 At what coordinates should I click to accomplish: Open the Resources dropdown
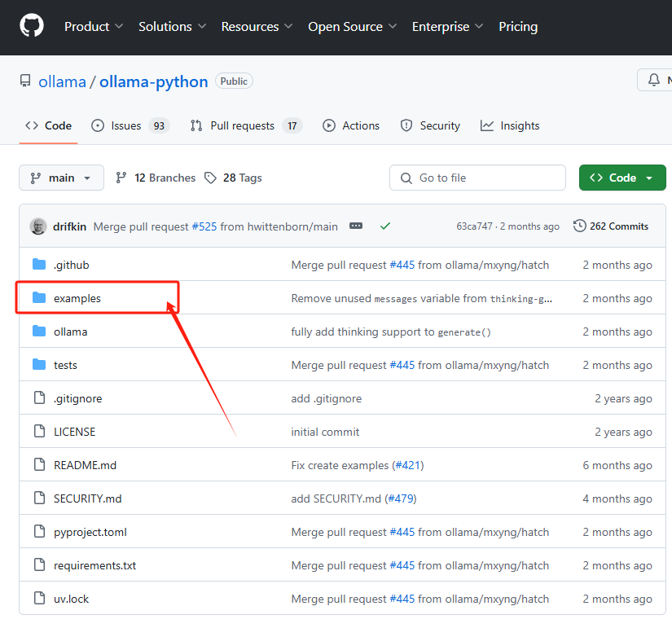257,27
